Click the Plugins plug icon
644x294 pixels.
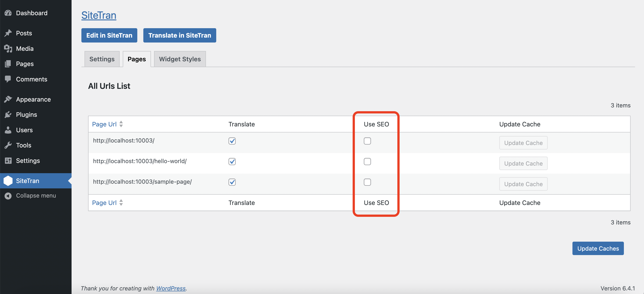pyautogui.click(x=8, y=115)
